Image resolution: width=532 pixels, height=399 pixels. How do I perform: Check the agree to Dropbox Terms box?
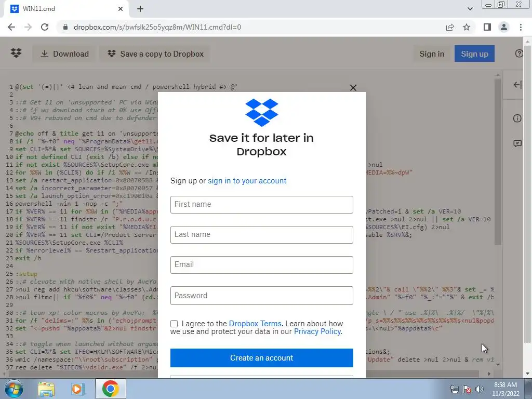coord(174,324)
